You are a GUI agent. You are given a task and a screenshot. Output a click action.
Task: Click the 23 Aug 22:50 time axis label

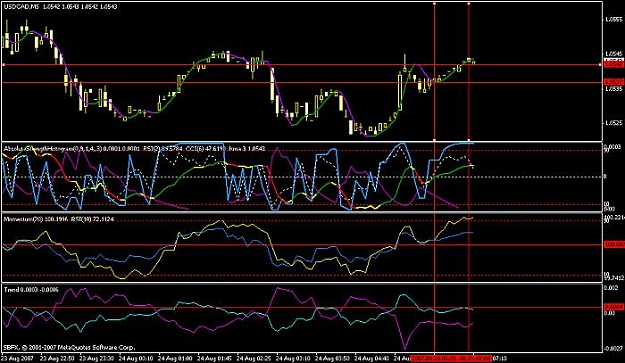(x=56, y=358)
